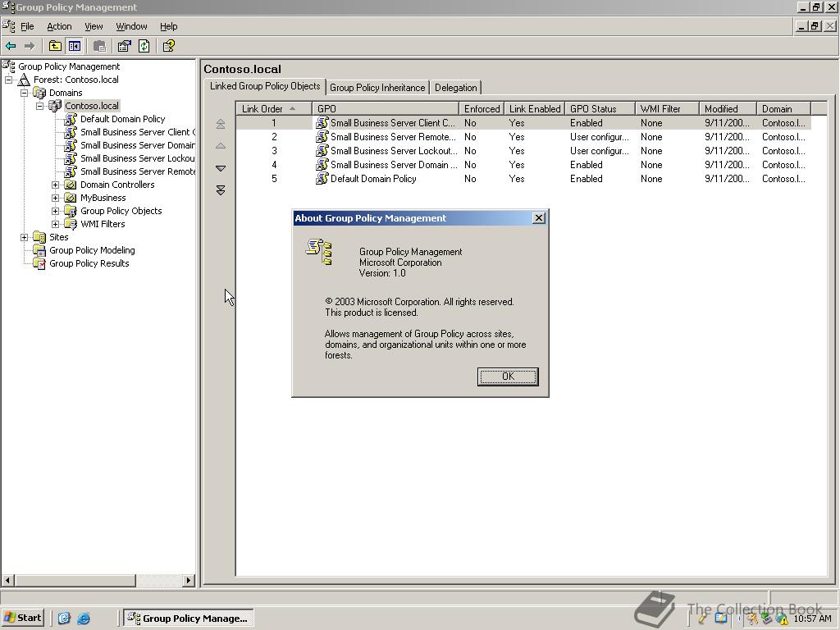Screen dimensions: 840x630
Task: Sort by the Enforced column header
Action: coord(482,109)
